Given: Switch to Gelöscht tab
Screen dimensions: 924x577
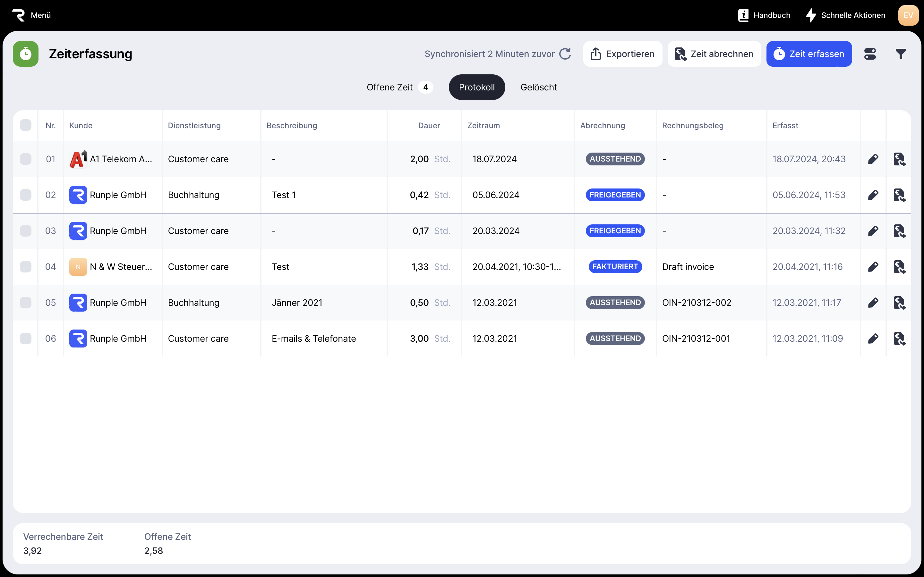Looking at the screenshot, I should point(538,88).
